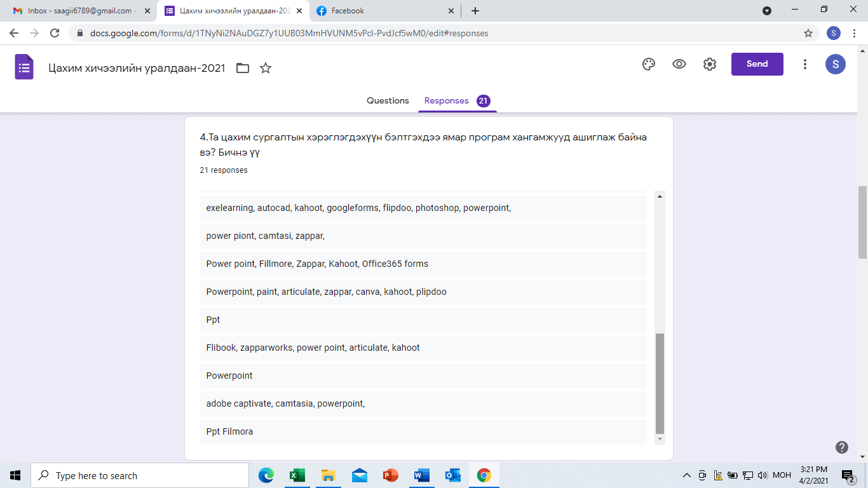This screenshot has width=868, height=488.
Task: Close the Gmail Inbox tab
Action: [x=147, y=11]
